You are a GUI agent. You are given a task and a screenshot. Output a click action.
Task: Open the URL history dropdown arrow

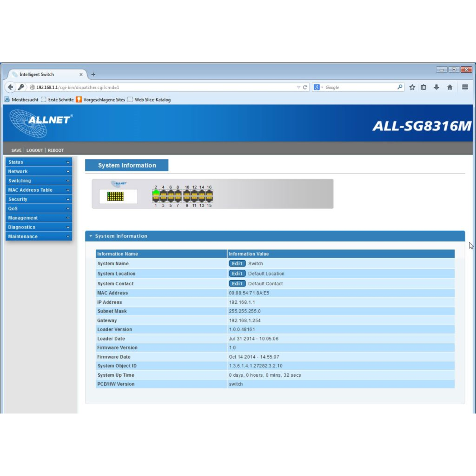pyautogui.click(x=298, y=87)
